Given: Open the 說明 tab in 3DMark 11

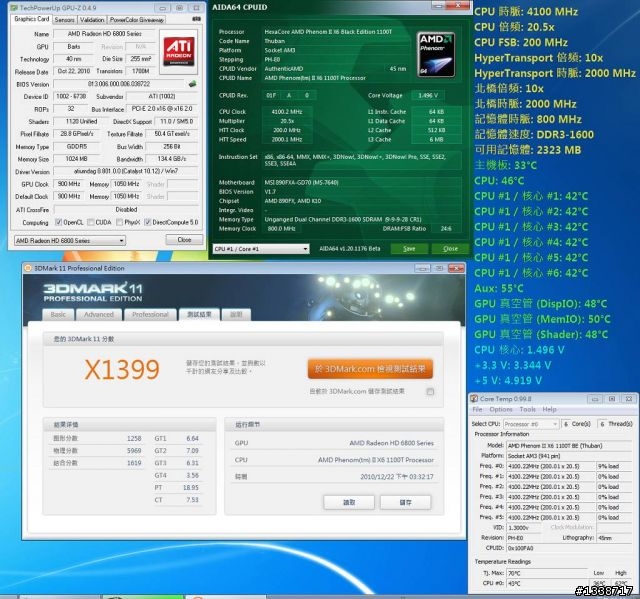Looking at the screenshot, I should tap(236, 315).
